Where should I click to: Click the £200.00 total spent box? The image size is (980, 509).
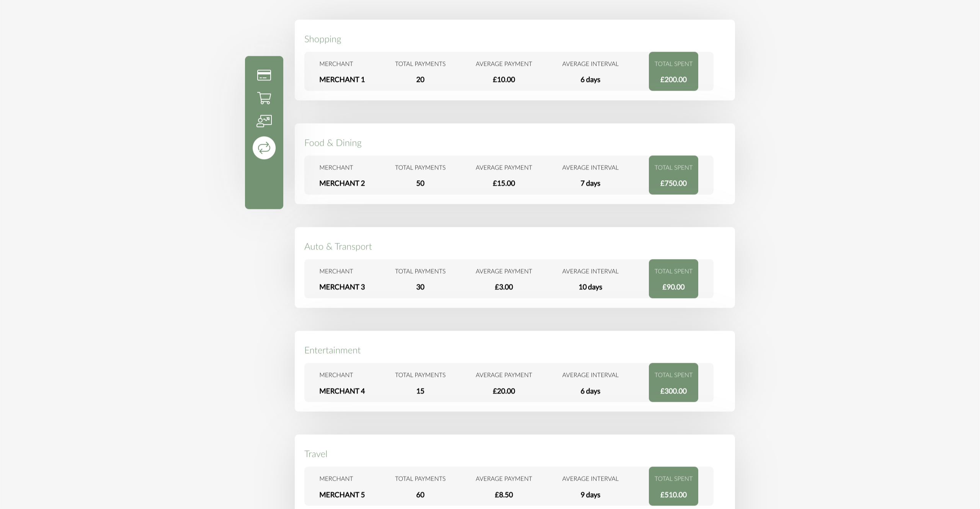[x=673, y=72]
